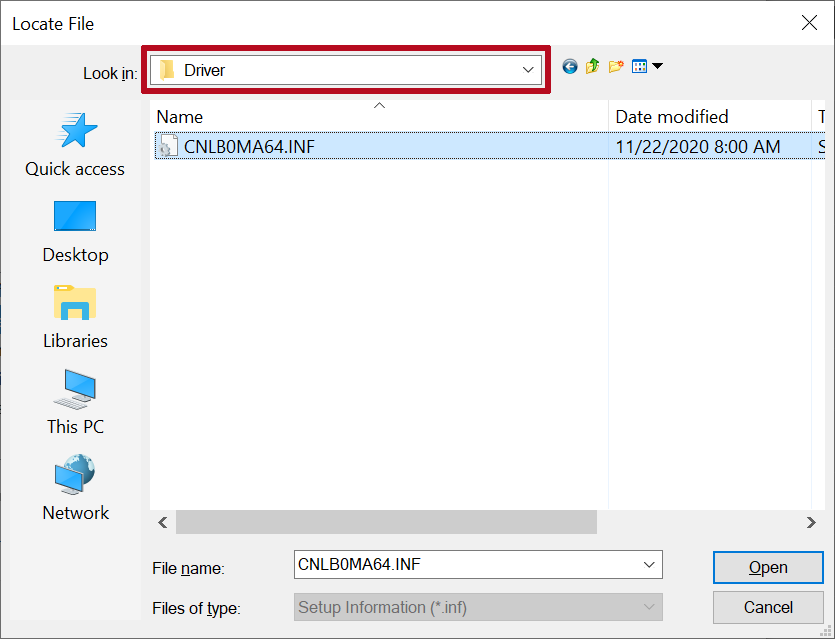Go back to last folder visited
Viewport: 835px width, 639px height.
coord(570,67)
